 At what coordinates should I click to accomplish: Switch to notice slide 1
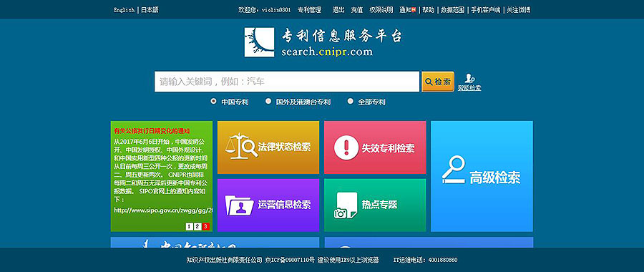(x=189, y=226)
